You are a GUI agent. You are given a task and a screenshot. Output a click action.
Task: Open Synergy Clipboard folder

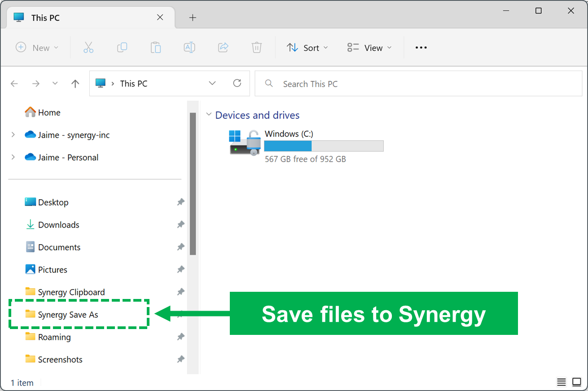coord(65,292)
